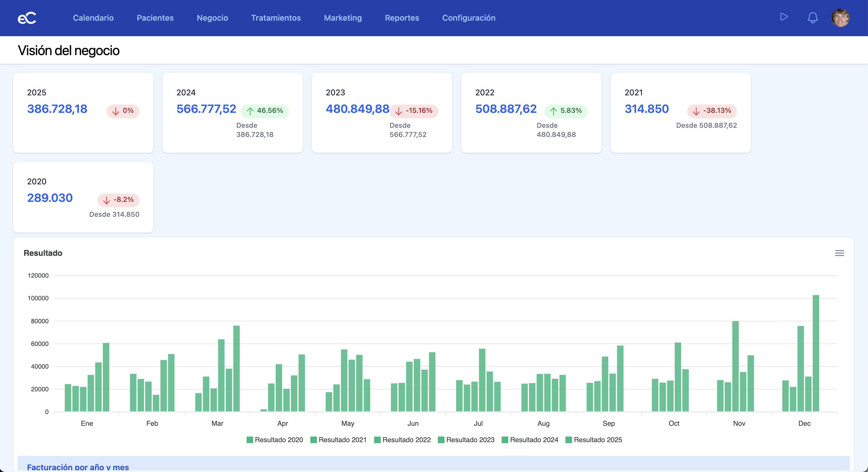Click the 5.83% increase badge
This screenshot has height=472, width=868.
pos(566,111)
